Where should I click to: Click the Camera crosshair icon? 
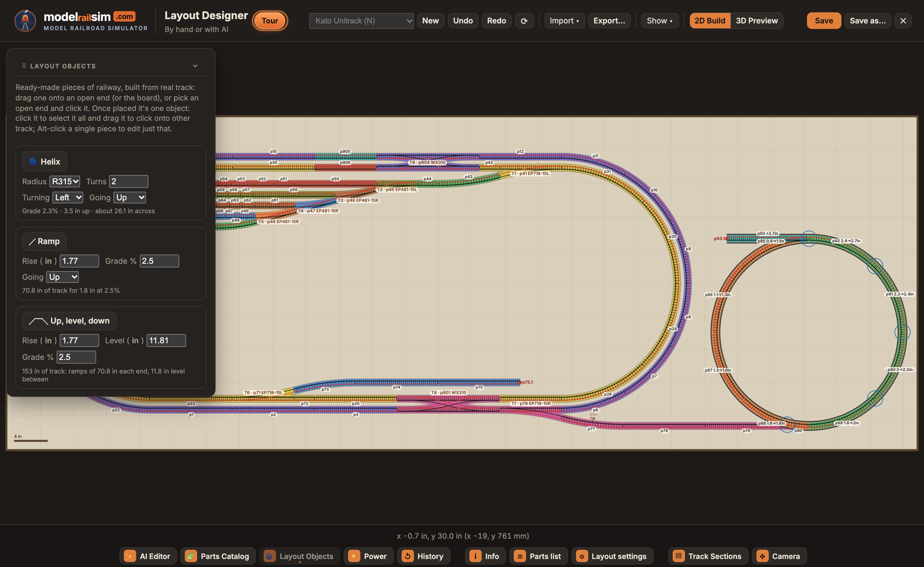[762, 556]
